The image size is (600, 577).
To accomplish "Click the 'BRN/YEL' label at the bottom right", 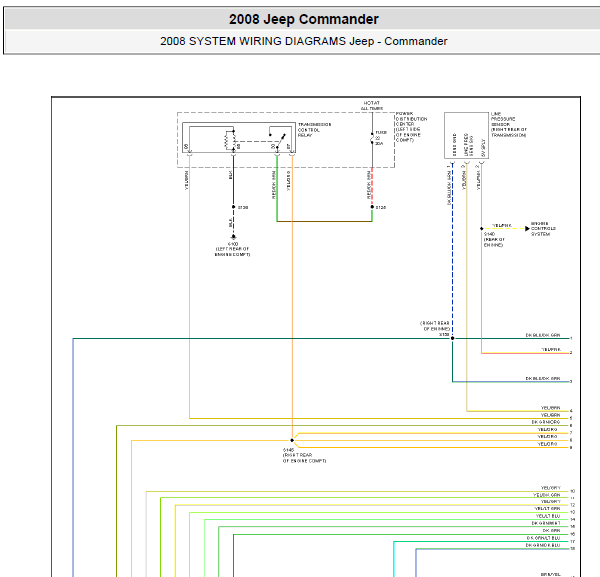I will click(551, 574).
